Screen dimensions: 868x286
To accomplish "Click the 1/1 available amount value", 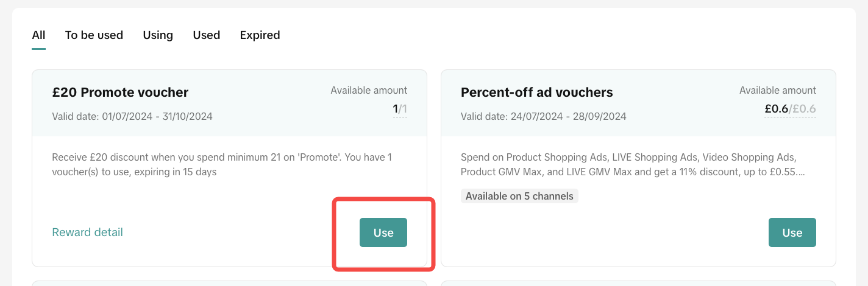I will 400,110.
